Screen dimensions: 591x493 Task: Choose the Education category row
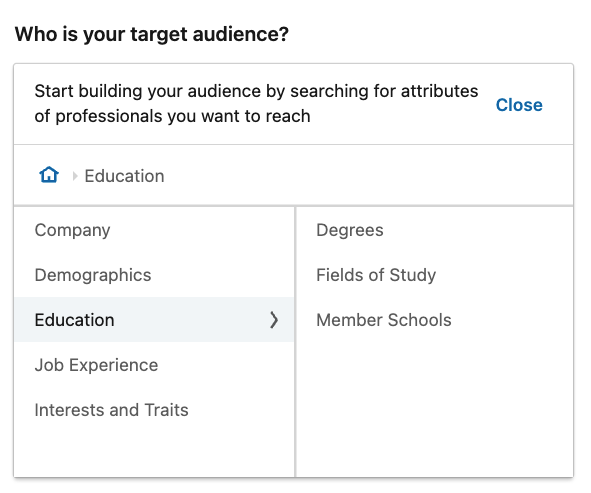coord(154,320)
